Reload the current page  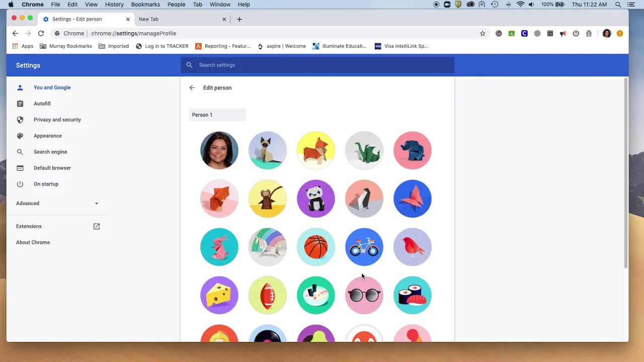point(41,33)
